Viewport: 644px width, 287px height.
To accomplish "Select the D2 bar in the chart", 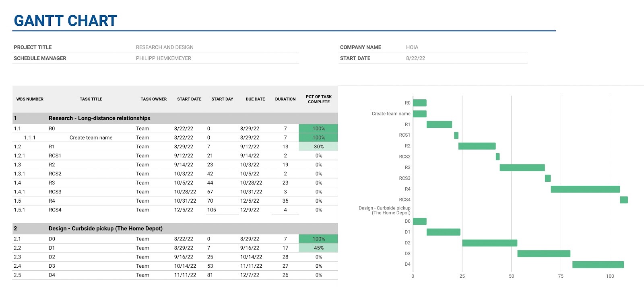I will 489,243.
